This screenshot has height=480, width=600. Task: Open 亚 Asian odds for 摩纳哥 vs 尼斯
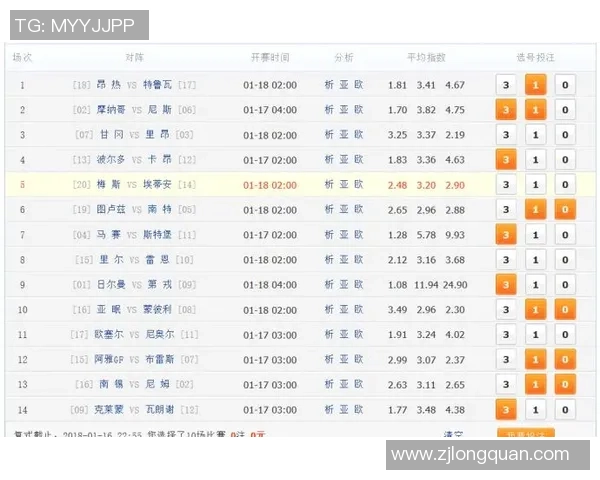pyautogui.click(x=344, y=110)
